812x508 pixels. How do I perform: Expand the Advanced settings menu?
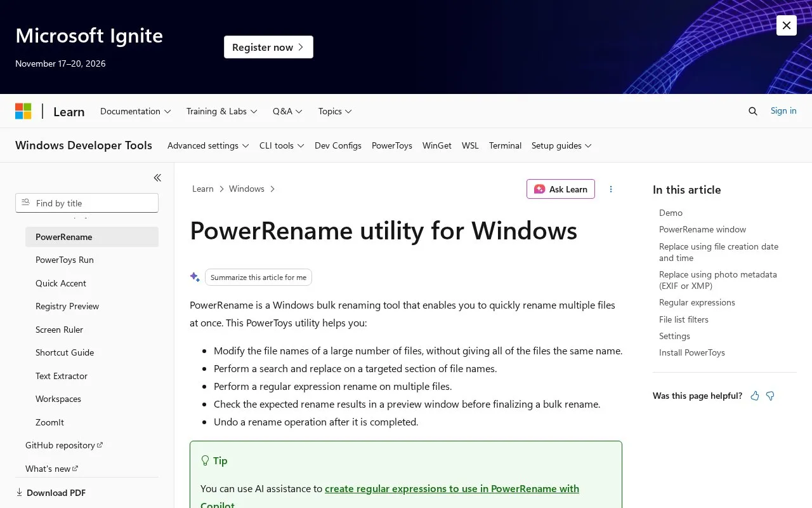[208, 145]
